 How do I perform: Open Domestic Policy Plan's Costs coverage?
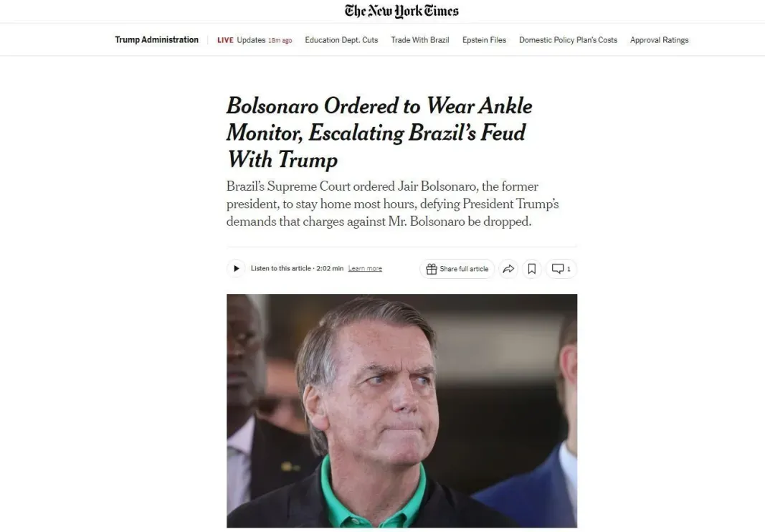[568, 40]
